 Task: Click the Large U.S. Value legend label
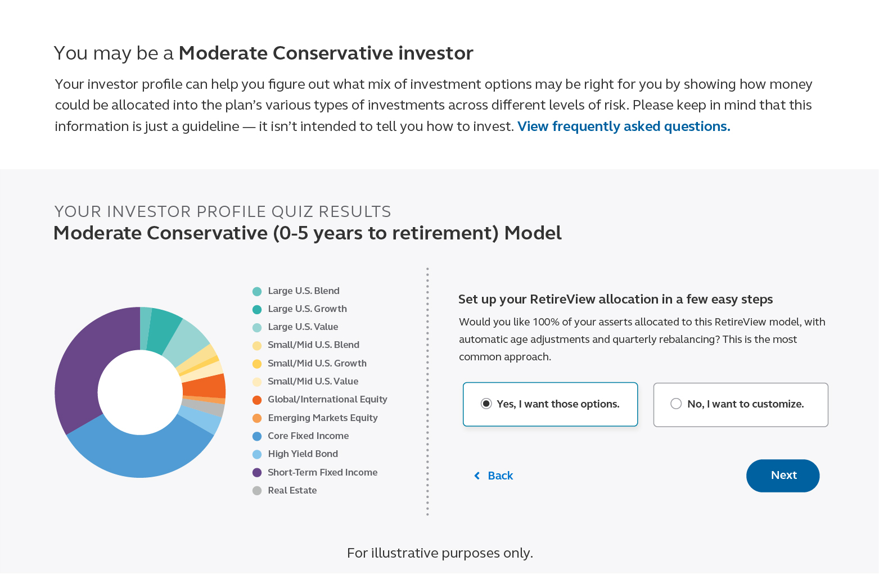pyautogui.click(x=303, y=327)
